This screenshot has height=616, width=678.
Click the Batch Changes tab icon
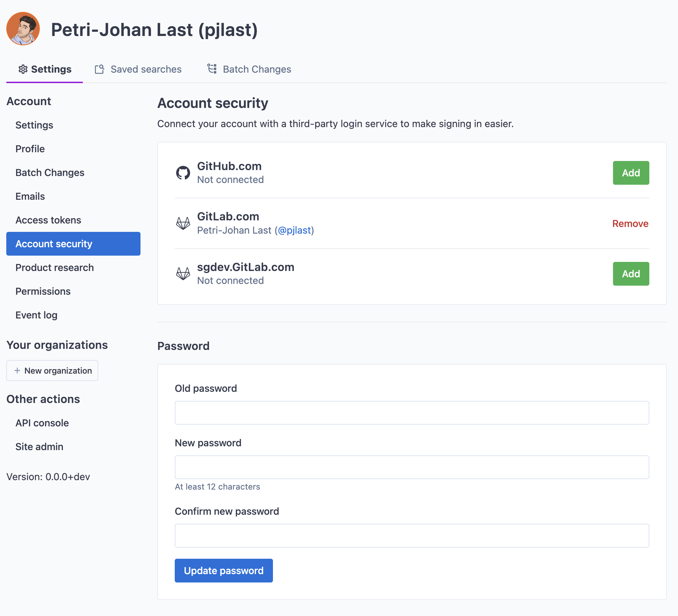212,69
